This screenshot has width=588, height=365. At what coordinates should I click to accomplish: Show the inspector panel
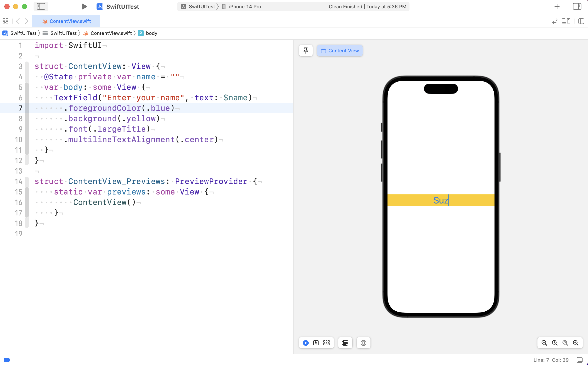[x=577, y=7]
